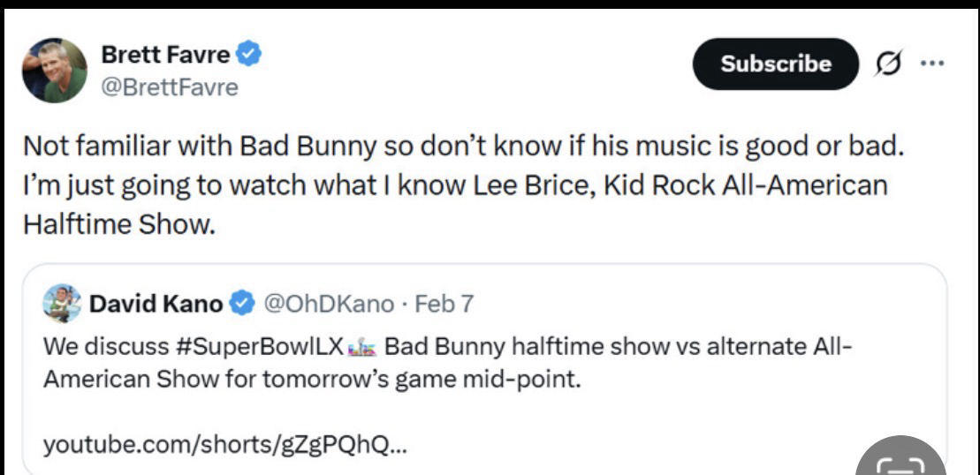The height and width of the screenshot is (475, 980).
Task: Open the youtube.com/shorts link
Action: pyautogui.click(x=226, y=445)
